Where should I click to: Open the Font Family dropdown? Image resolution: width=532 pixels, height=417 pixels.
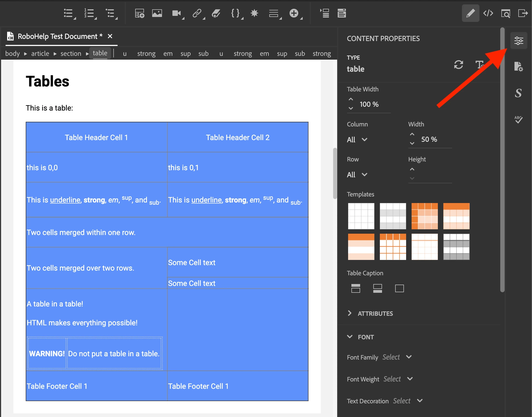pyautogui.click(x=397, y=357)
